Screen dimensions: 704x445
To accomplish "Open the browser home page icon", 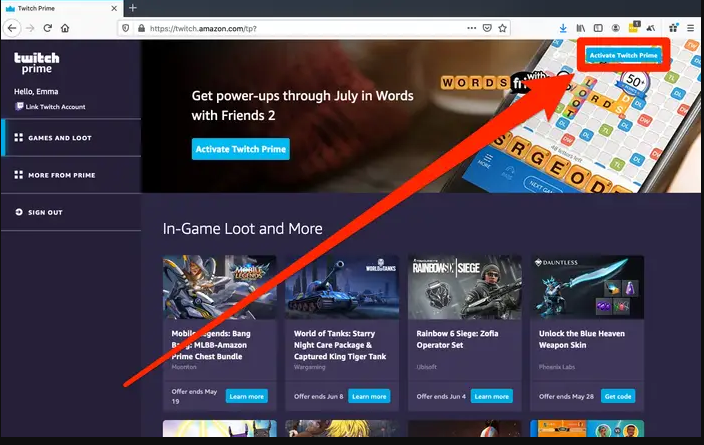I will [65, 28].
